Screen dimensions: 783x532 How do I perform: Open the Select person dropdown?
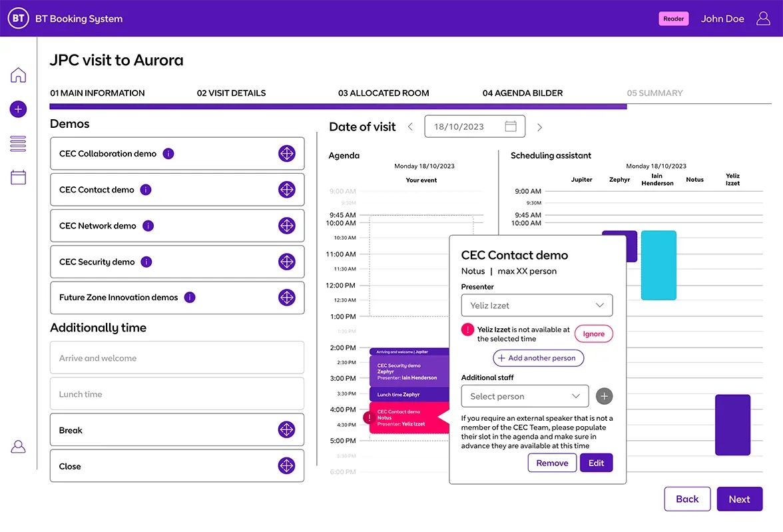pos(525,396)
